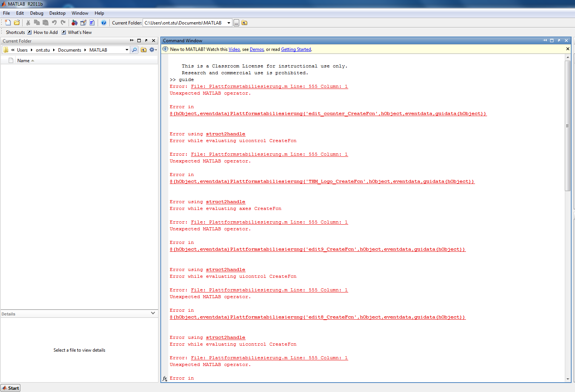Go up one folder level in Current Folder panel
Screen dimensions: 575x392
pyautogui.click(x=143, y=50)
